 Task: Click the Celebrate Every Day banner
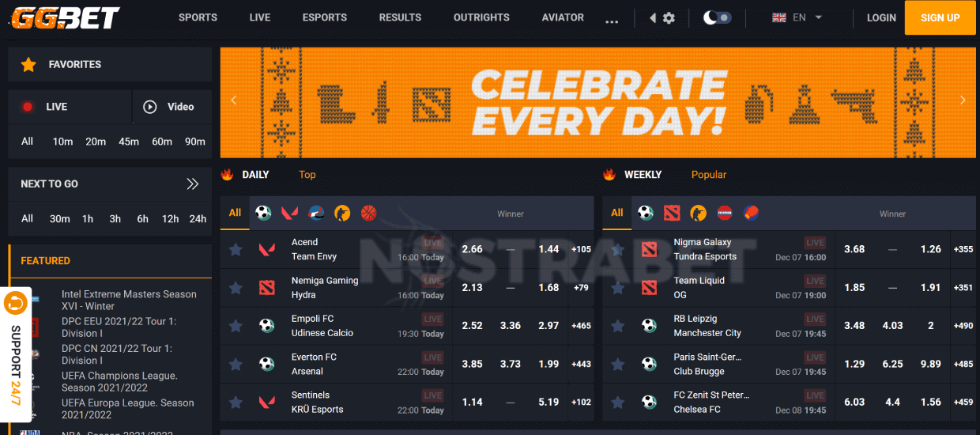(x=598, y=103)
